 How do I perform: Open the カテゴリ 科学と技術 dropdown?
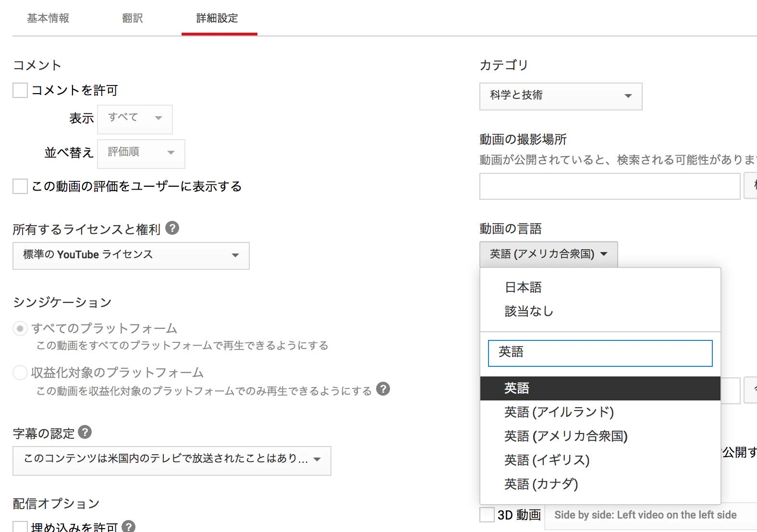coord(561,97)
